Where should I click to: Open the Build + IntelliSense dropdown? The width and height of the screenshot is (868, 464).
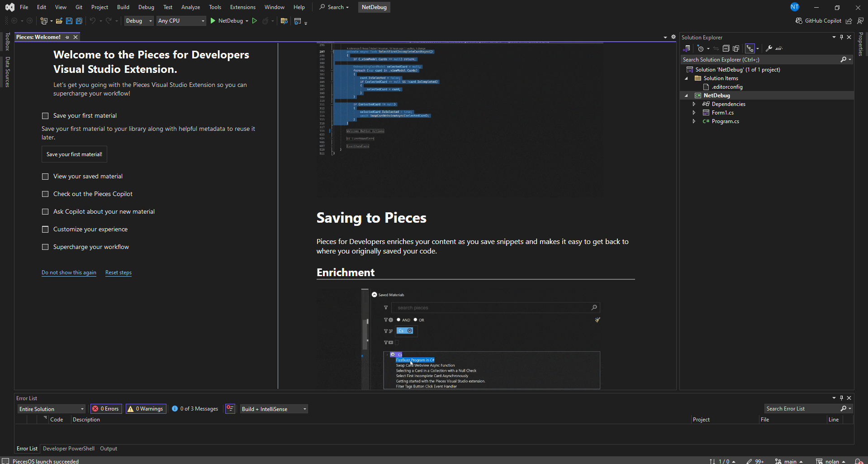(274, 409)
